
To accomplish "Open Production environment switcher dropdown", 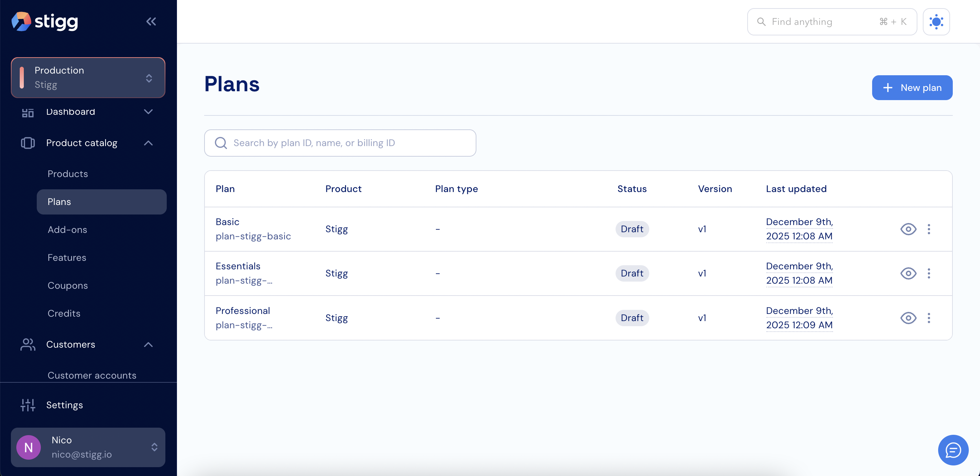I will [88, 78].
